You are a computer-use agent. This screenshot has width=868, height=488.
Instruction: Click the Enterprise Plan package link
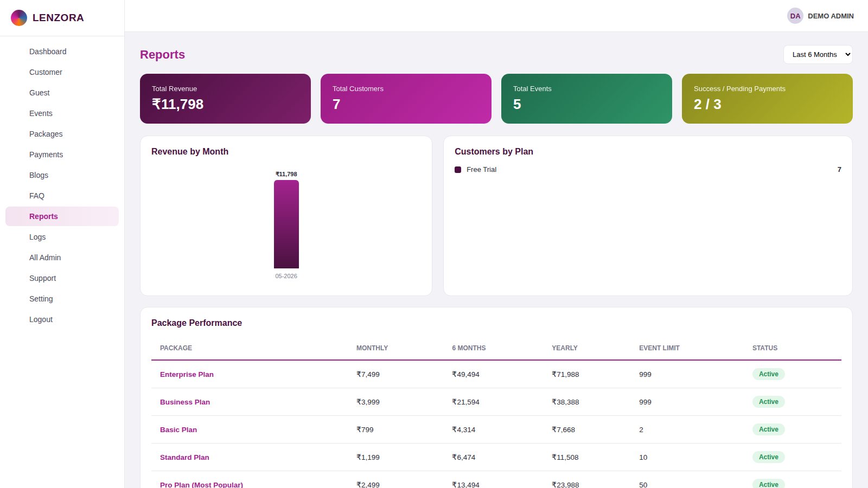tap(187, 375)
